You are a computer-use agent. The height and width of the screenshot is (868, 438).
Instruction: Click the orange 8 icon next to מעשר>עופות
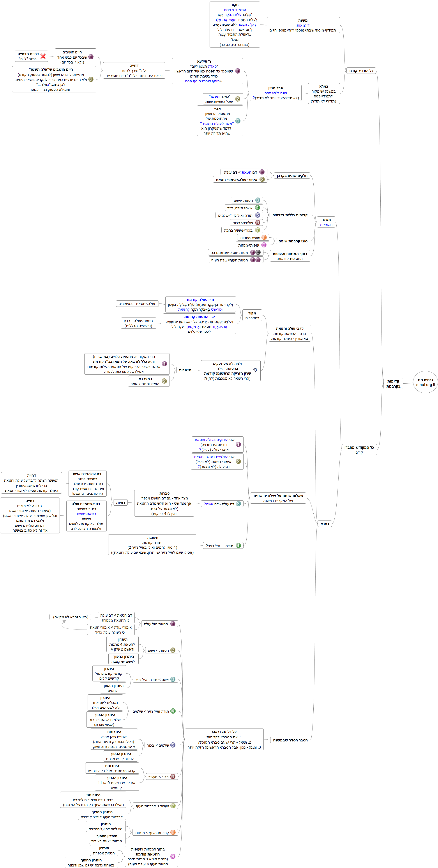(x=264, y=238)
